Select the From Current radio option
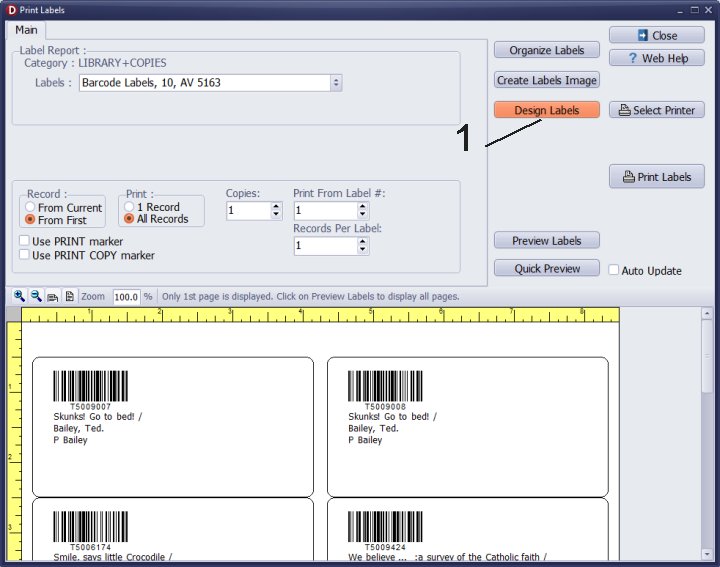This screenshot has height=567, width=720. click(x=31, y=208)
